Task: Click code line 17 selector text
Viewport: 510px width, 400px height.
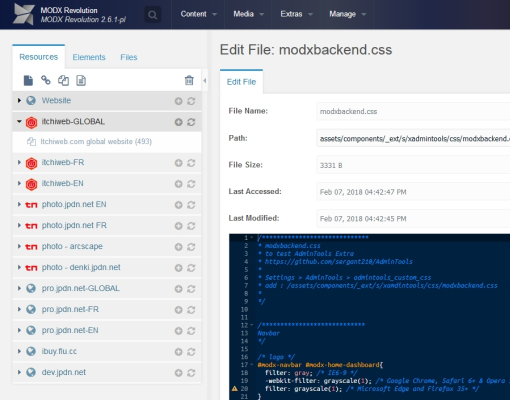Action: point(320,365)
